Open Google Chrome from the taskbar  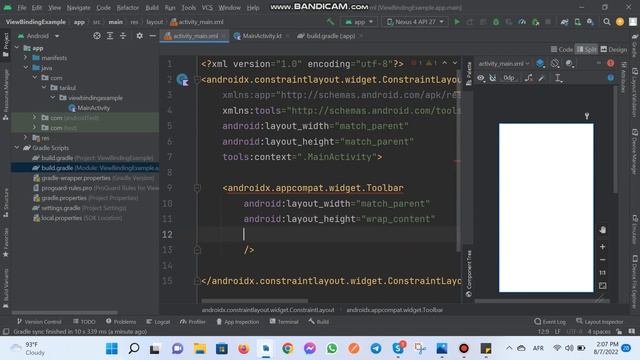(287, 348)
